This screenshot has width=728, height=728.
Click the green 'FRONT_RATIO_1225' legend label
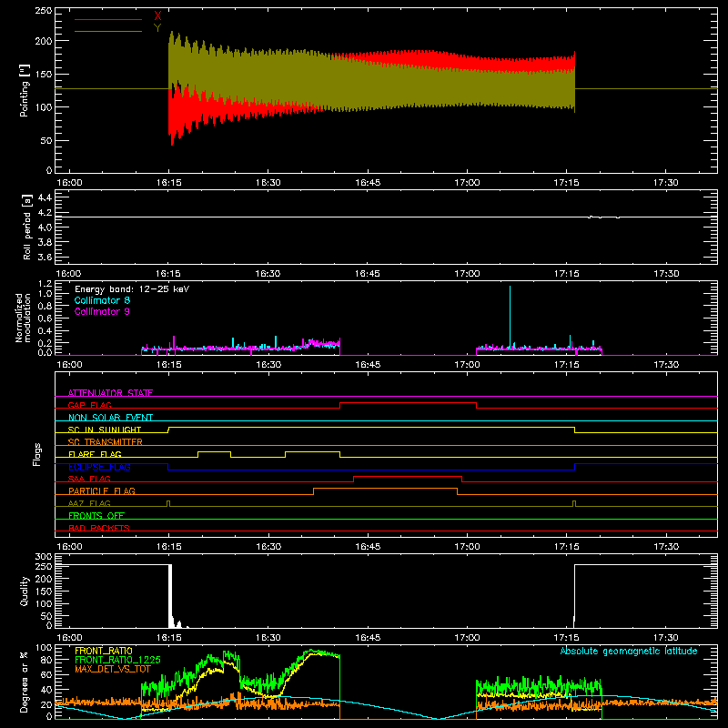click(117, 660)
